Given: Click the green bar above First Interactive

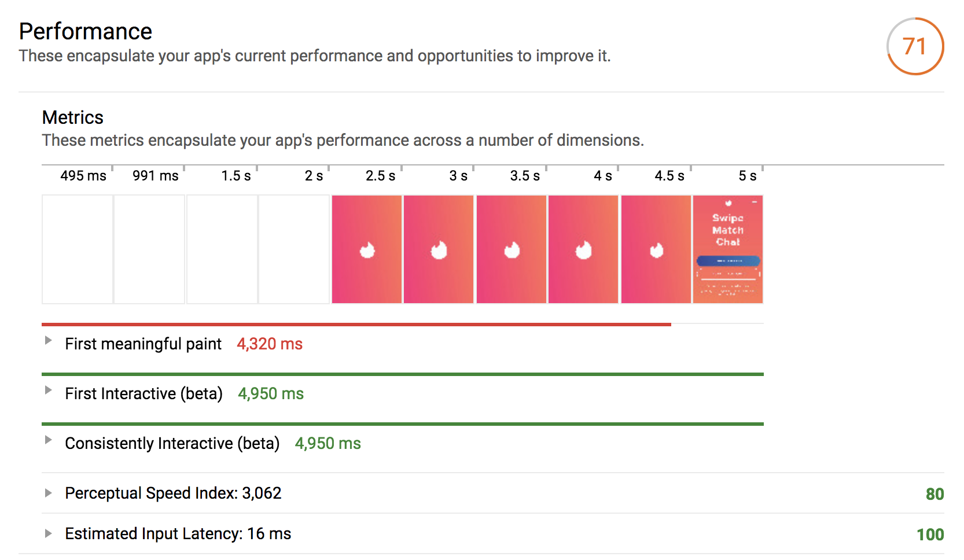Looking at the screenshot, I should 403,374.
